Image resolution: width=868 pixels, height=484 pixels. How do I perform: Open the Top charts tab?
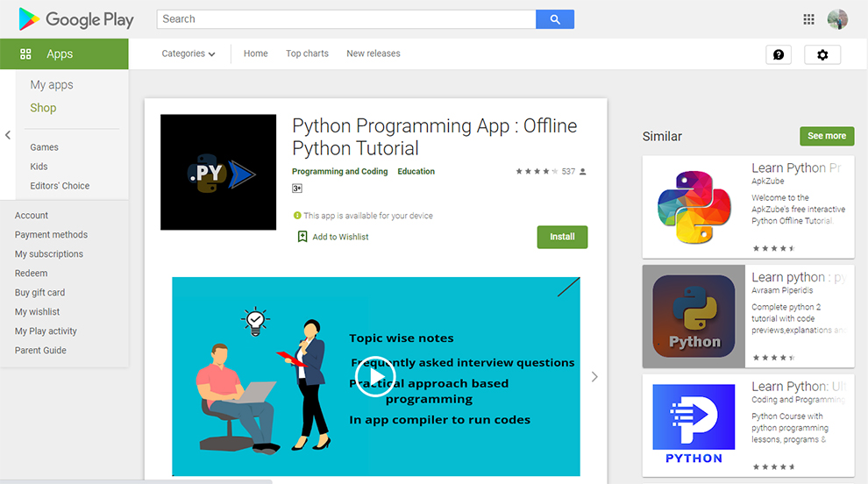tap(307, 53)
